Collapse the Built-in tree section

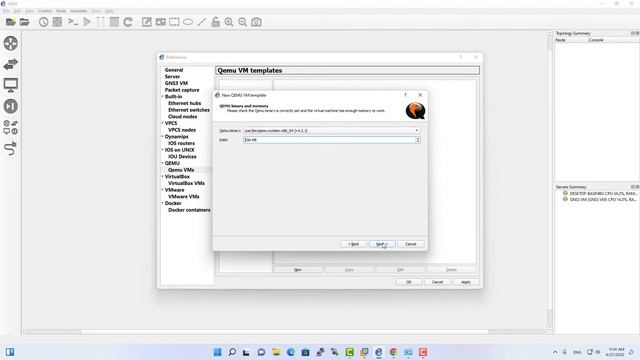[162, 97]
